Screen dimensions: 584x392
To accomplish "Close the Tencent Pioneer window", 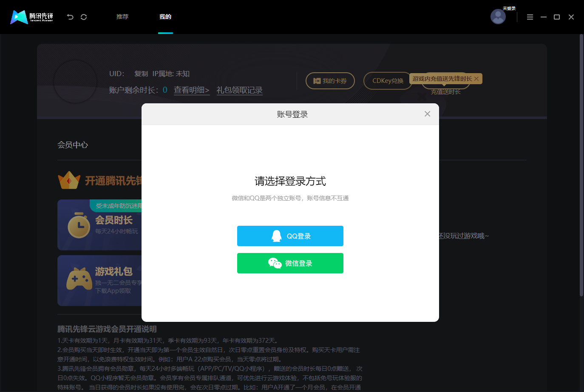I will 571,17.
